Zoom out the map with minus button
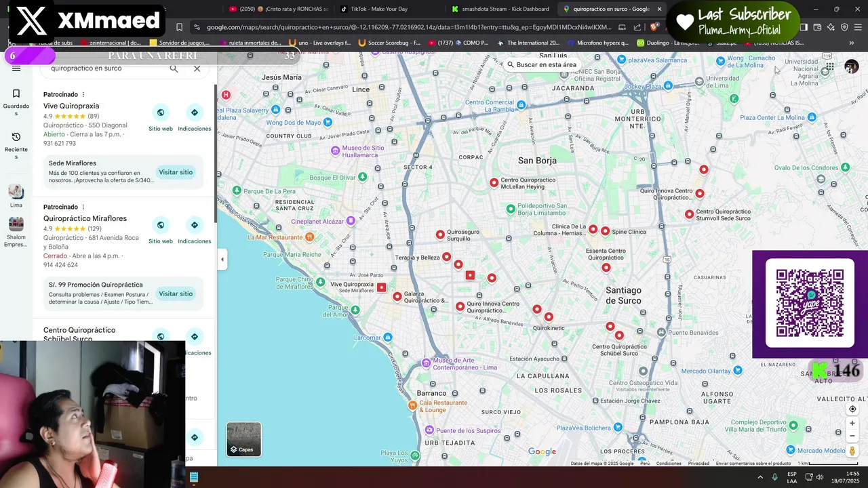 pyautogui.click(x=852, y=436)
